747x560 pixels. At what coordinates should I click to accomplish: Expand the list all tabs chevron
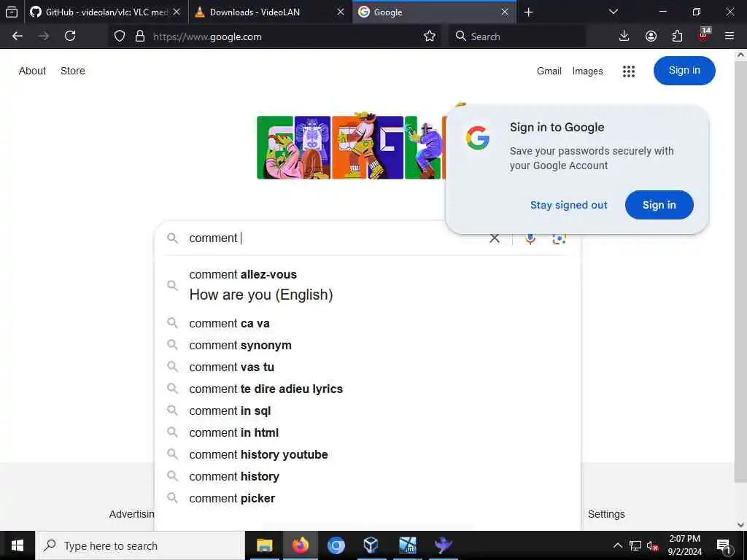(x=613, y=12)
